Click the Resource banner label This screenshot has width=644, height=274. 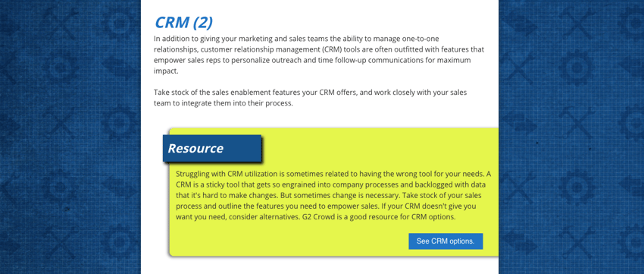click(212, 148)
